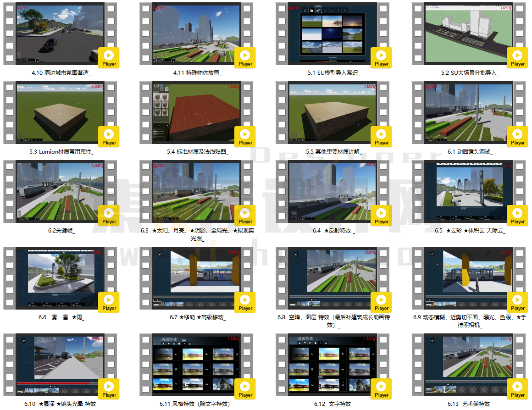Screen dimensions: 532x410
Task: Open the 6.2关键帧 thumbnail
Action: coord(60,191)
